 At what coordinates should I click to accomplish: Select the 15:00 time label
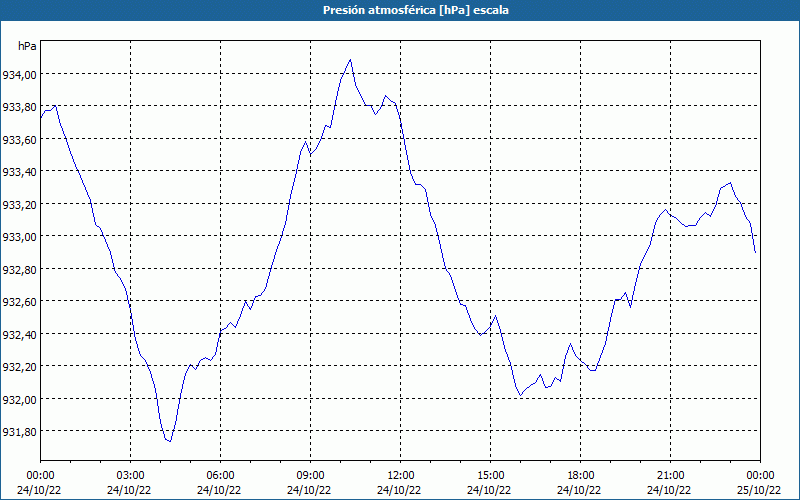(490, 476)
